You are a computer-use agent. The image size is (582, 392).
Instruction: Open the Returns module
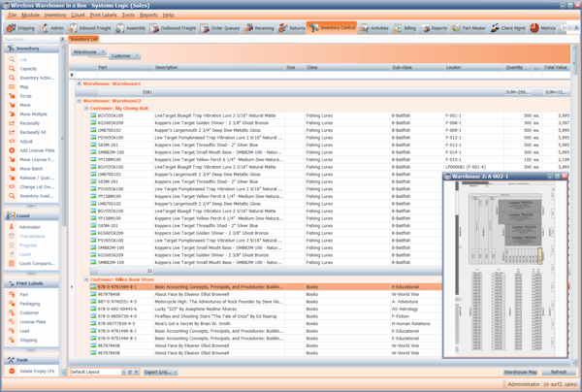291,28
